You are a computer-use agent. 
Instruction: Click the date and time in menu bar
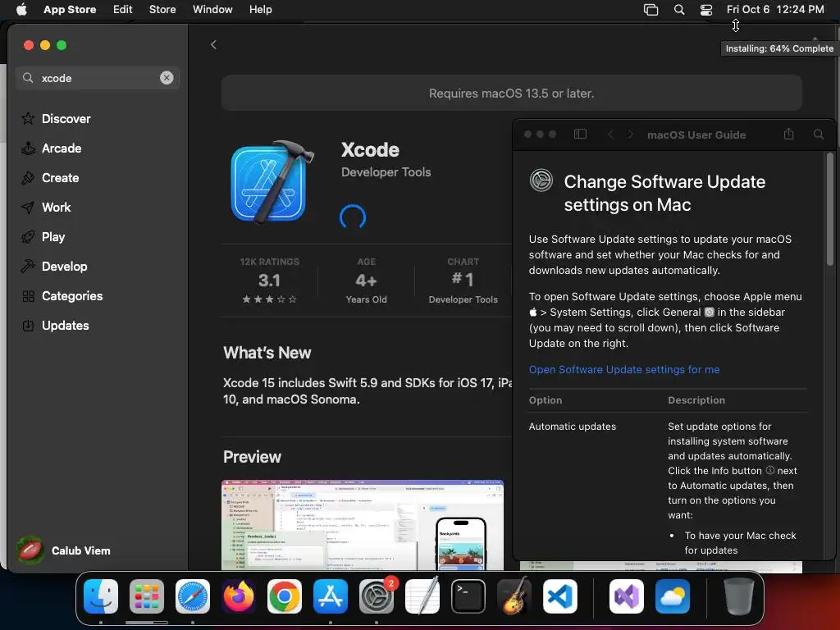(775, 10)
